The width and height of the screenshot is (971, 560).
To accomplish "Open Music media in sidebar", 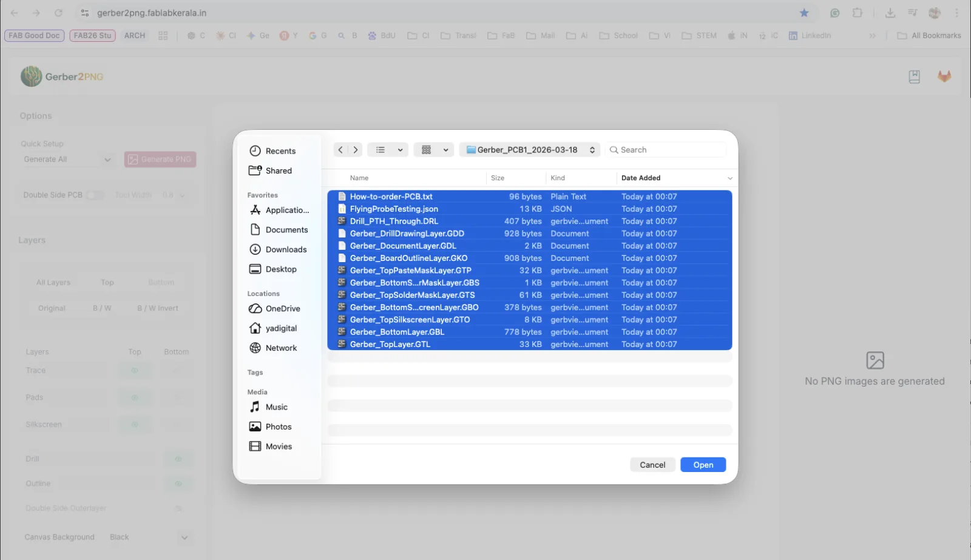I will coord(268,407).
